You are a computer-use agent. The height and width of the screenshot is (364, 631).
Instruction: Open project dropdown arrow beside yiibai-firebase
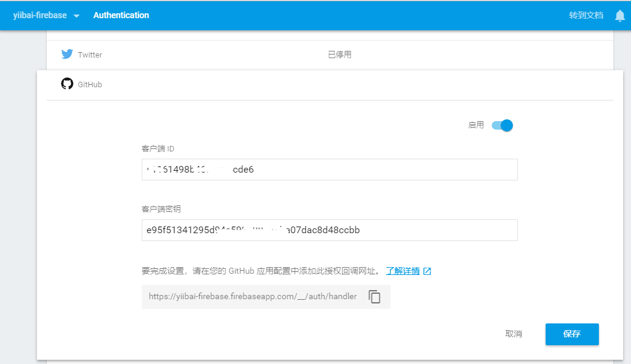coord(76,16)
